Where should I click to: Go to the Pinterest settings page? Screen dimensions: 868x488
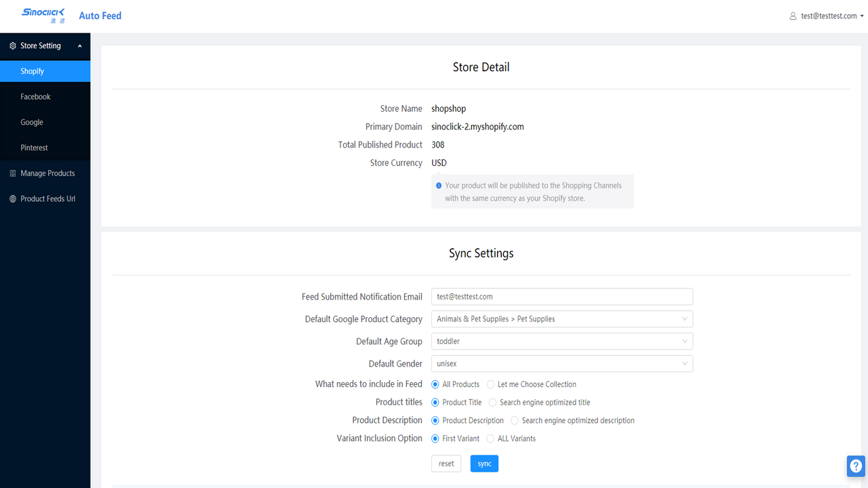(x=34, y=148)
